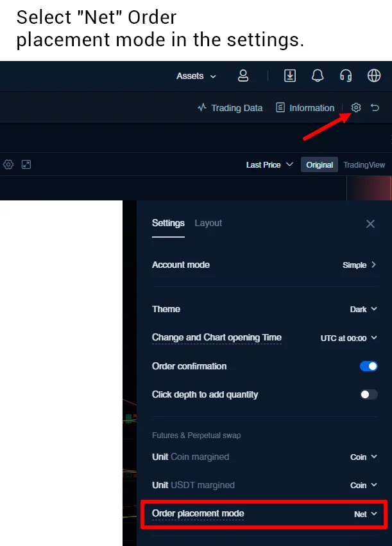The height and width of the screenshot is (546, 392).
Task: Open the Theme Dark dropdown
Action: [x=363, y=310]
